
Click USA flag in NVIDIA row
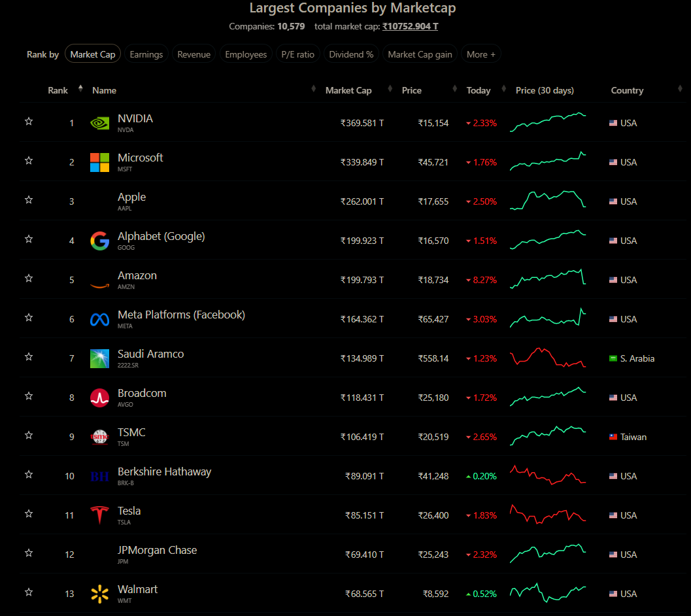coord(613,123)
